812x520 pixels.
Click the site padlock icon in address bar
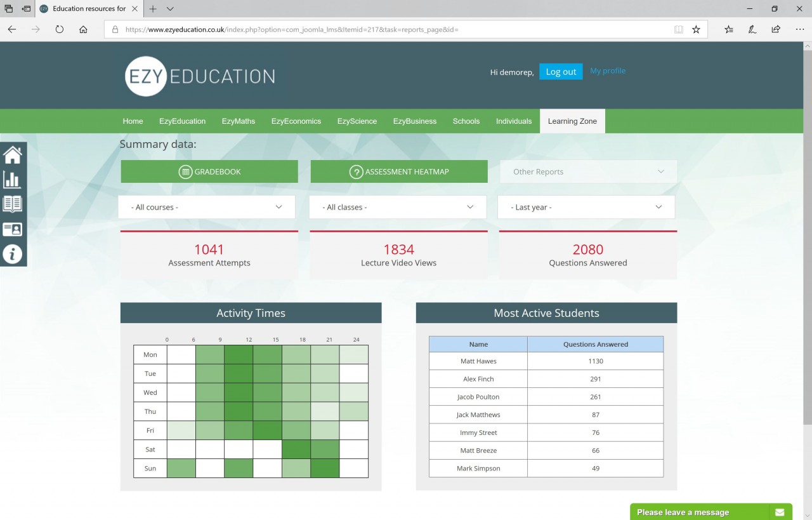[x=115, y=29]
